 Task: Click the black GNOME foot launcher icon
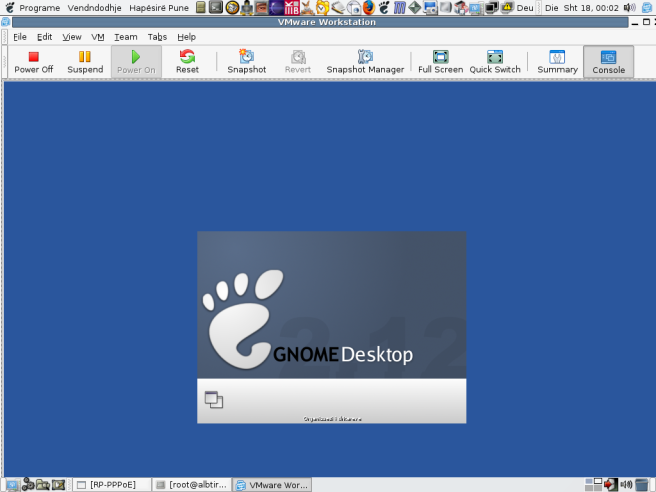pyautogui.click(x=384, y=8)
